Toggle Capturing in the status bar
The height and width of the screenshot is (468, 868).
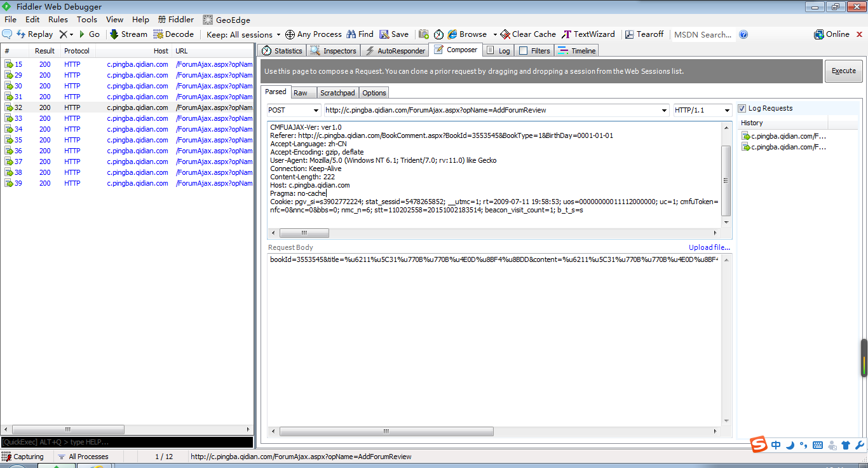coord(23,457)
